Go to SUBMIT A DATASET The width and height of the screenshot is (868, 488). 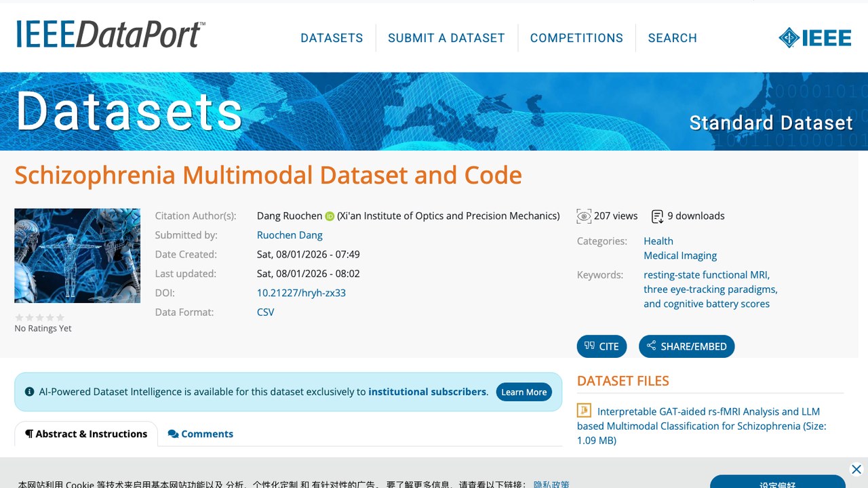click(x=446, y=38)
